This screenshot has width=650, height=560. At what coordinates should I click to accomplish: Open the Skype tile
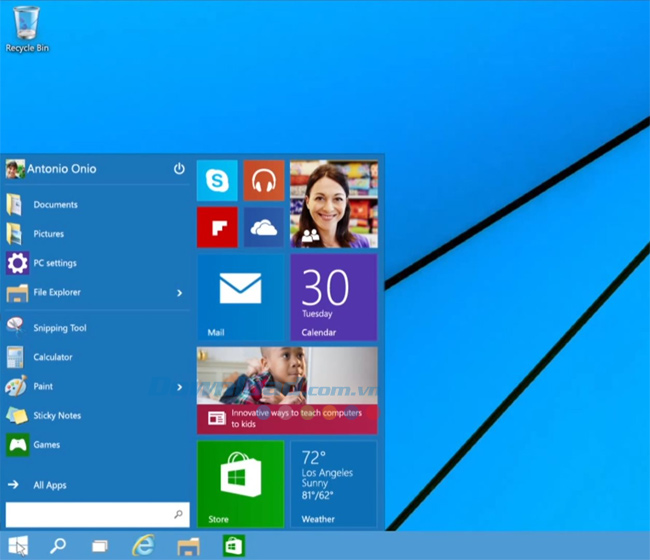(217, 181)
